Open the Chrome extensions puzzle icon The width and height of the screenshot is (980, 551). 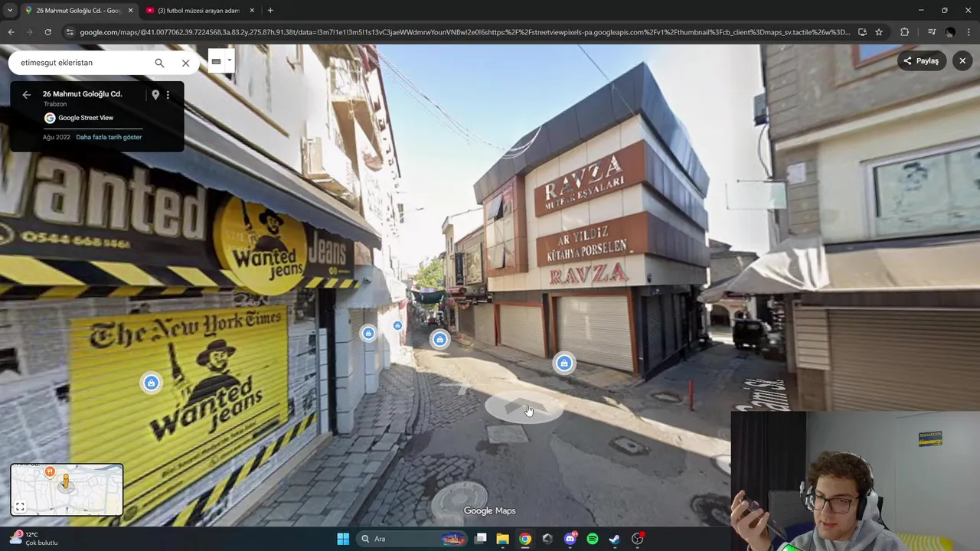tap(904, 32)
